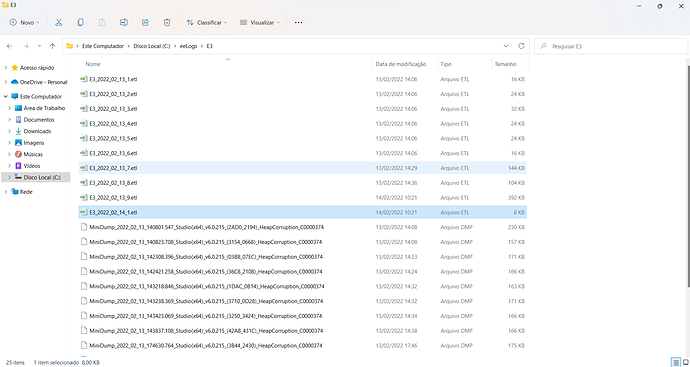690x367 pixels.
Task: Sort by the Tamanho column header
Action: pos(506,64)
